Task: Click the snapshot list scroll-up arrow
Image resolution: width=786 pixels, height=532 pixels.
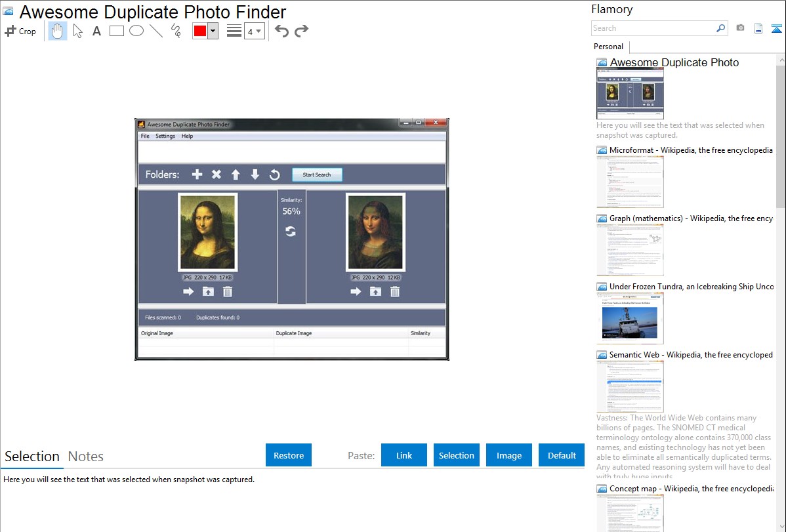Action: coord(781,60)
